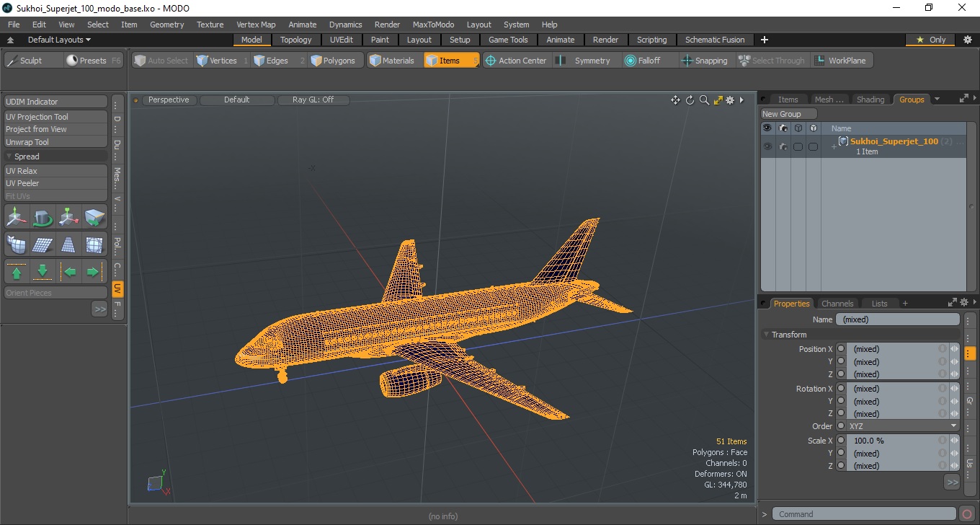Tick the first checkbox in Sukhoi_Superjet_100 row
This screenshot has width=980, height=525.
coord(798,146)
